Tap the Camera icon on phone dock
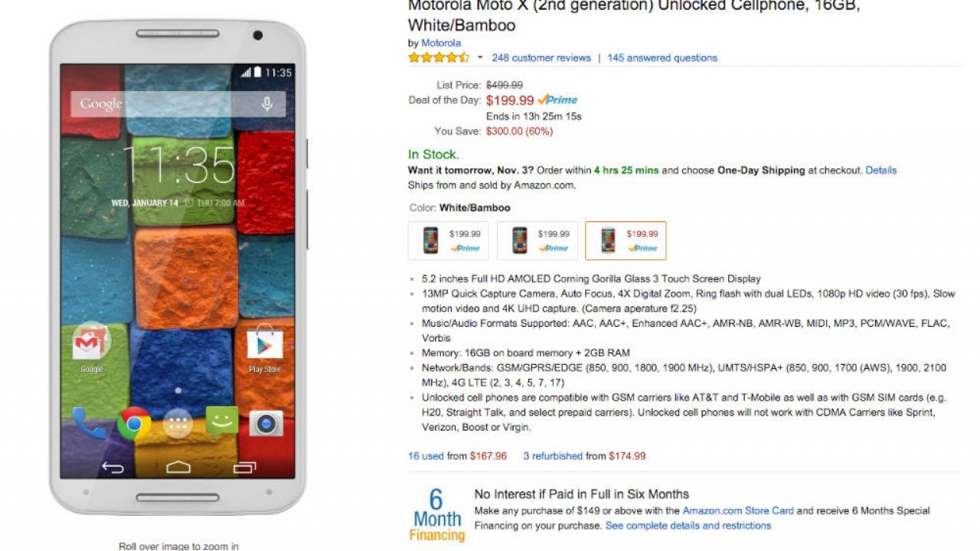Image resolution: width=980 pixels, height=551 pixels. 266,423
